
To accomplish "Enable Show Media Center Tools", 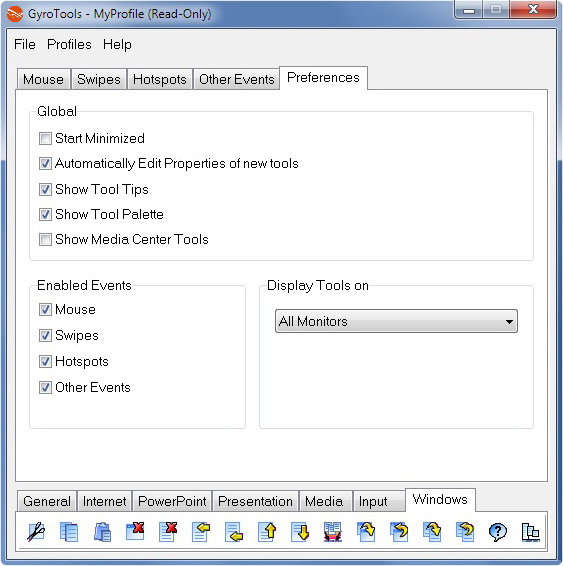I will [45, 239].
